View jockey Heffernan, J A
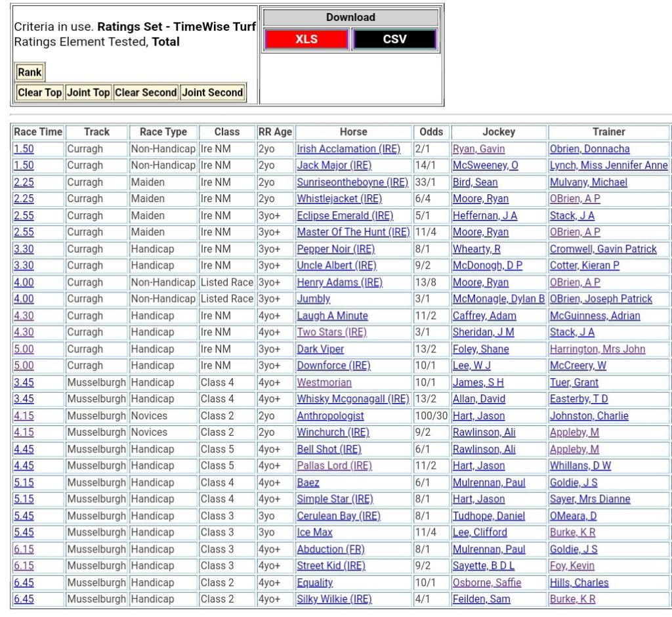Screen dimensions: 672x617 click(484, 215)
